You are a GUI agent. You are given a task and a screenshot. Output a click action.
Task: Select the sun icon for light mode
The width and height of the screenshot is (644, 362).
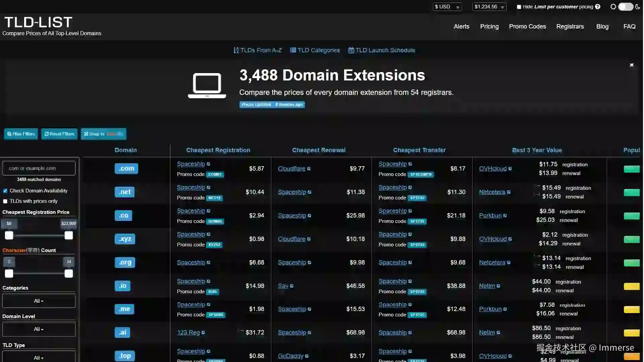[x=613, y=6]
